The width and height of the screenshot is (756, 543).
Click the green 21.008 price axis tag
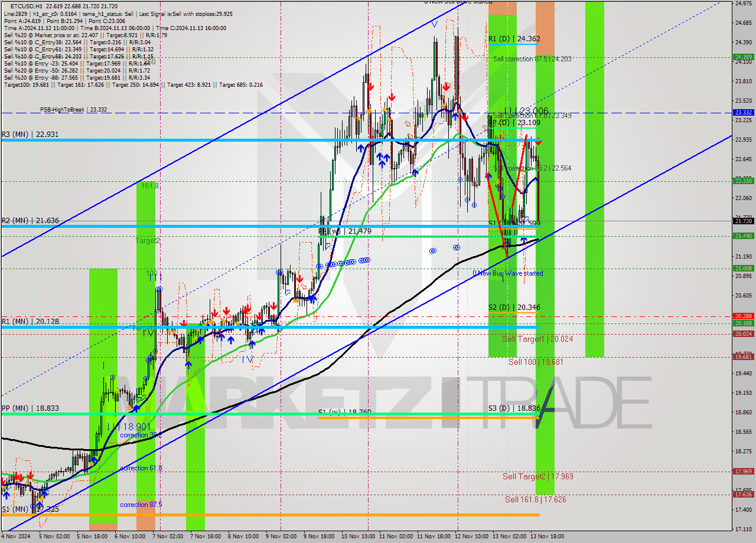click(743, 268)
